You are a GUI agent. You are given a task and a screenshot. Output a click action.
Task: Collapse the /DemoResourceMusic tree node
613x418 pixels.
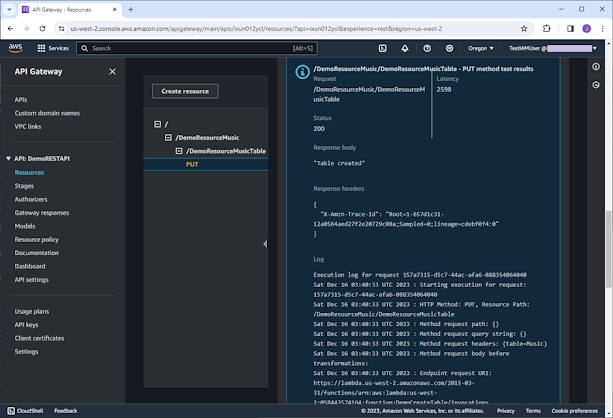point(168,137)
